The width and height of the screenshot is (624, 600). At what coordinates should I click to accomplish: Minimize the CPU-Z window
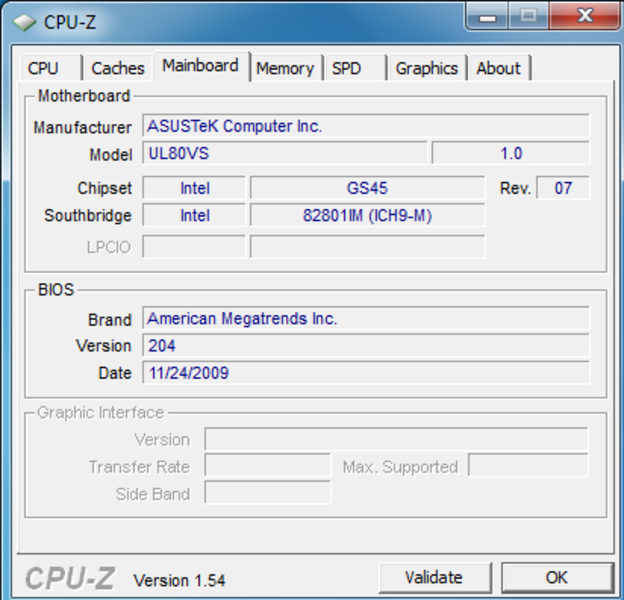click(x=487, y=16)
